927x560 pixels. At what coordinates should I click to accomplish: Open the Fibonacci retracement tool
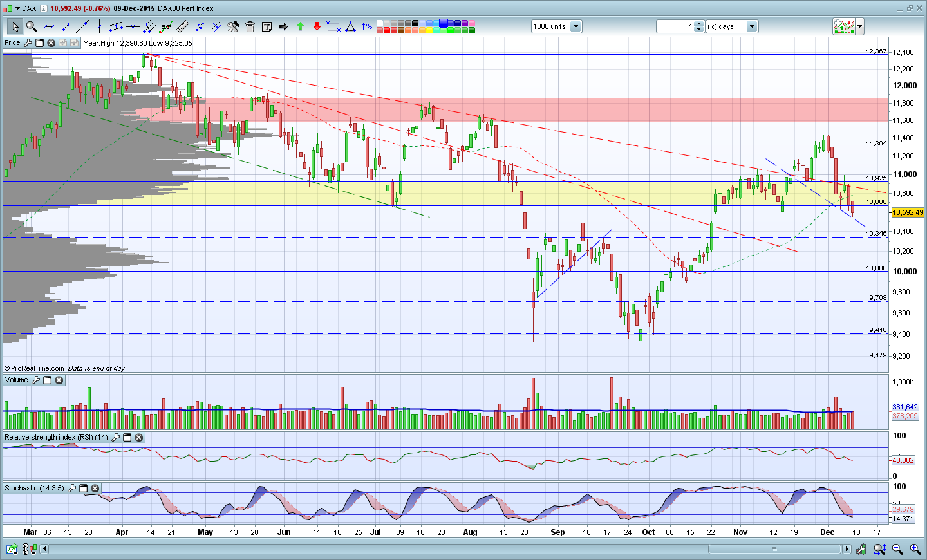click(x=166, y=26)
